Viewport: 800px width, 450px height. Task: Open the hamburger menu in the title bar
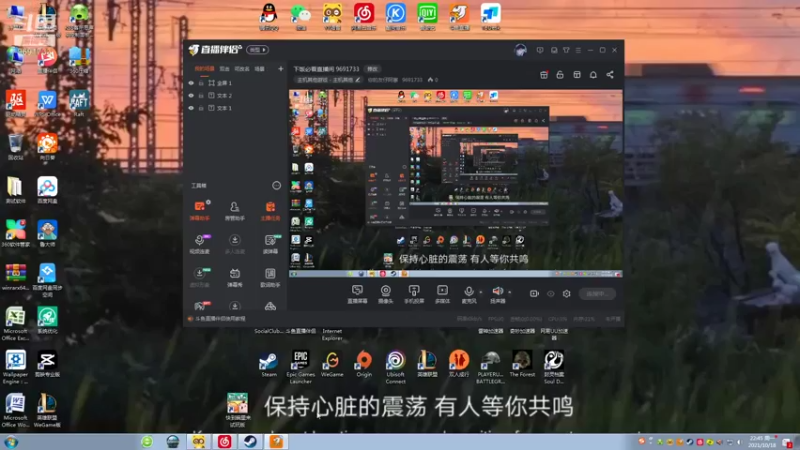(x=578, y=50)
